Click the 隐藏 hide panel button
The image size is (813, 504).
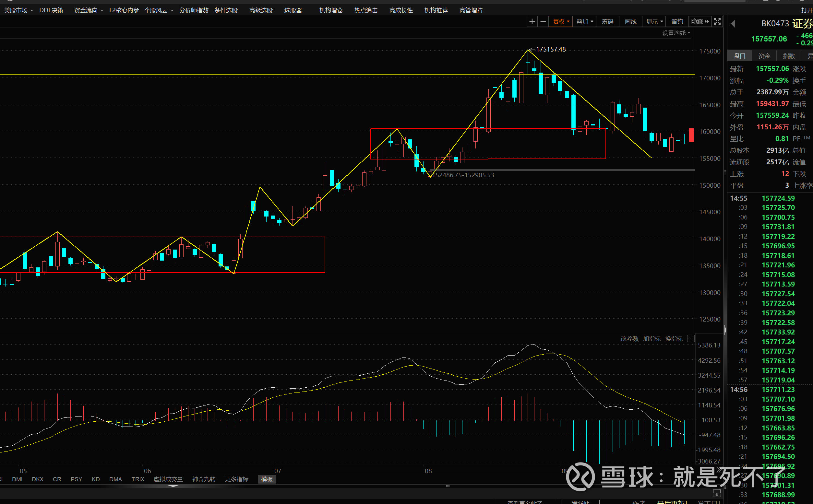(699, 22)
